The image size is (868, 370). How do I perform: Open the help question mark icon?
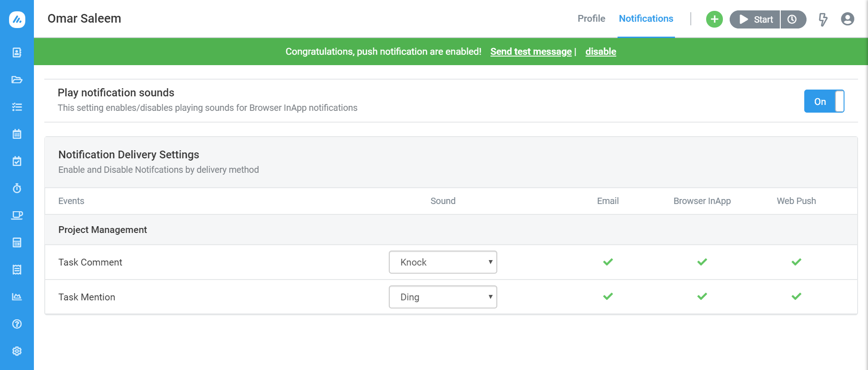pos(17,324)
